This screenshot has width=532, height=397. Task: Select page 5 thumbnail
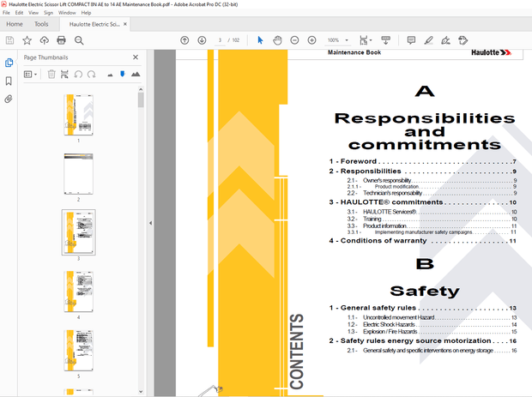(x=78, y=350)
